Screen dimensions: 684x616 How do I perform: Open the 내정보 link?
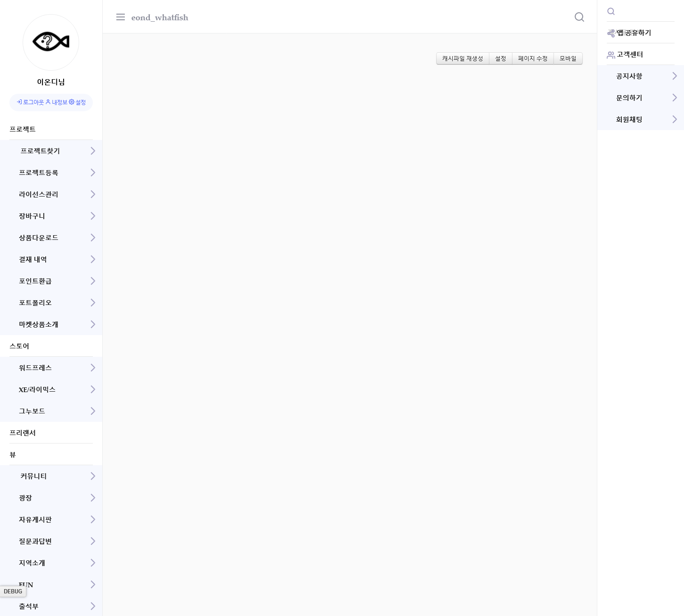coord(57,102)
